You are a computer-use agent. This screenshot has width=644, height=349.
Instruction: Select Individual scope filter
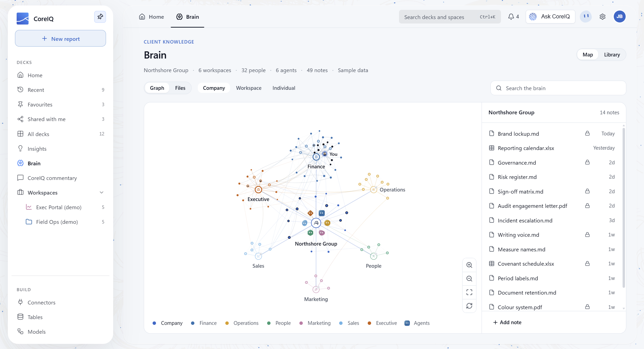[284, 88]
